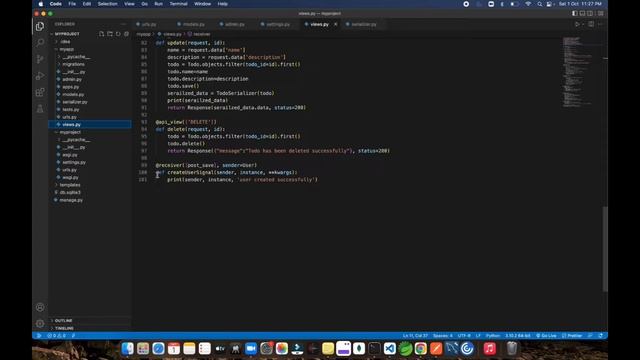This screenshot has width=640, height=360.
Task: Click the New File icon in the Explorer header
Action: click(101, 34)
